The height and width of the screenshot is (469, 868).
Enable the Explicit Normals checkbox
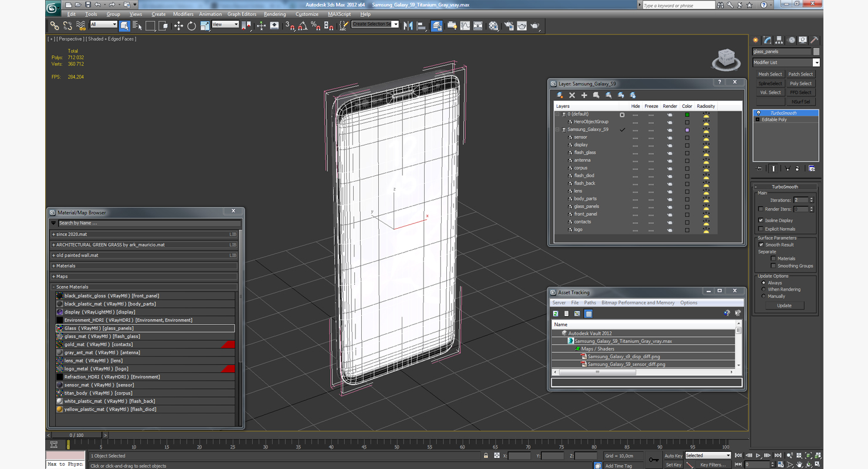point(761,229)
